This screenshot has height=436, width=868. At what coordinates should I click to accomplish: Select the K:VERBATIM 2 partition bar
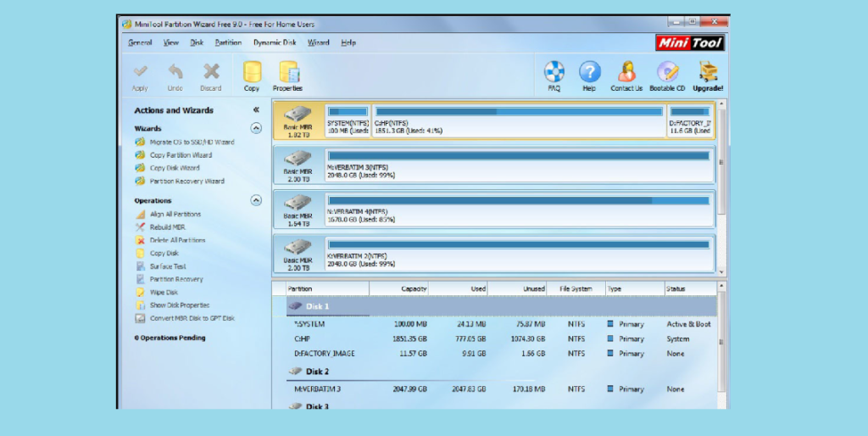pyautogui.click(x=519, y=253)
